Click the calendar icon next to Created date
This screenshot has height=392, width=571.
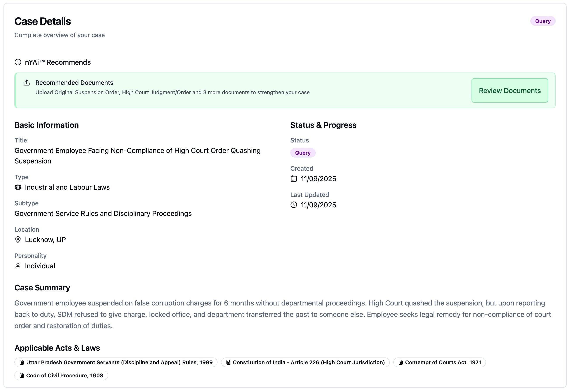pyautogui.click(x=294, y=179)
